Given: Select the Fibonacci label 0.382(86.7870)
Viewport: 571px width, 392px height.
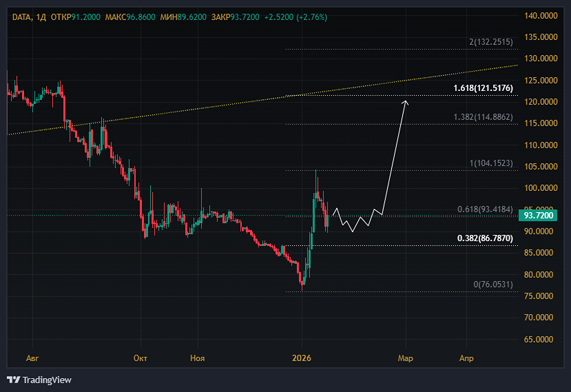Looking at the screenshot, I should [485, 238].
